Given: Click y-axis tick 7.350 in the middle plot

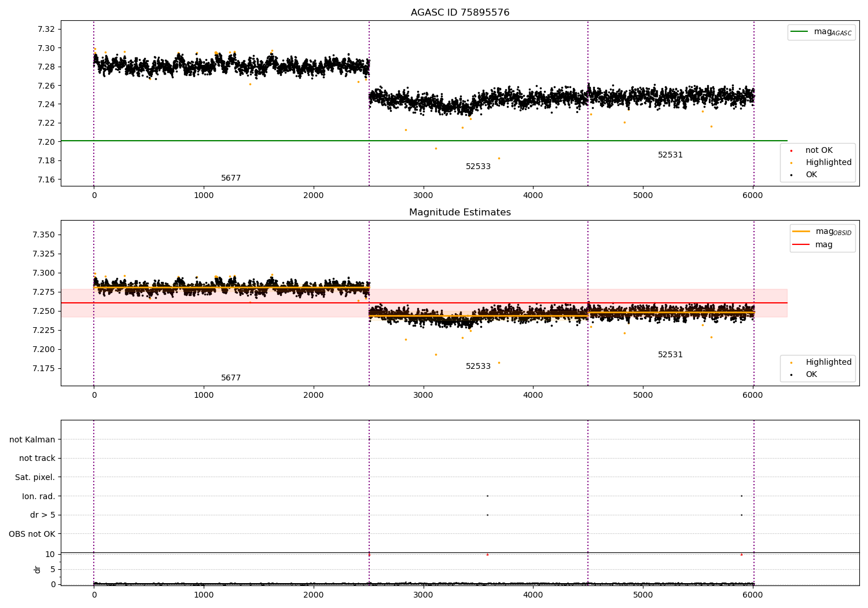Looking at the screenshot, I should tap(43, 235).
